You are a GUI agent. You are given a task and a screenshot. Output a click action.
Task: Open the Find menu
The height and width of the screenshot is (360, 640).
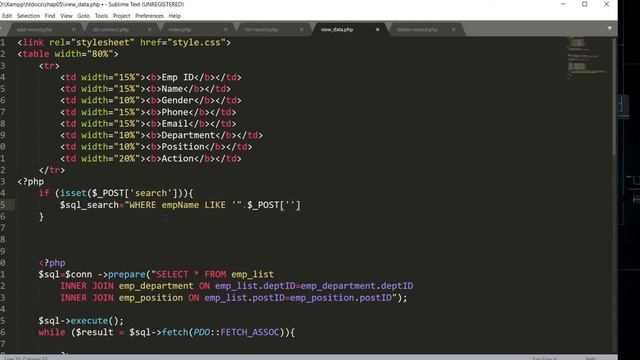click(x=50, y=16)
